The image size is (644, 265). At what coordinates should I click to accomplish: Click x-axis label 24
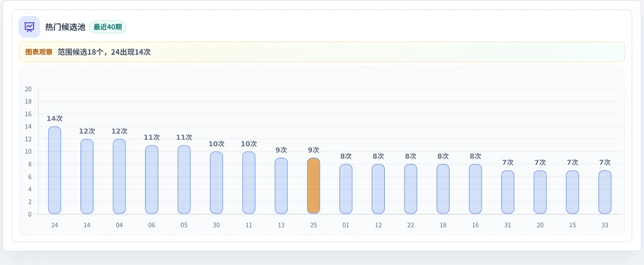pos(54,225)
